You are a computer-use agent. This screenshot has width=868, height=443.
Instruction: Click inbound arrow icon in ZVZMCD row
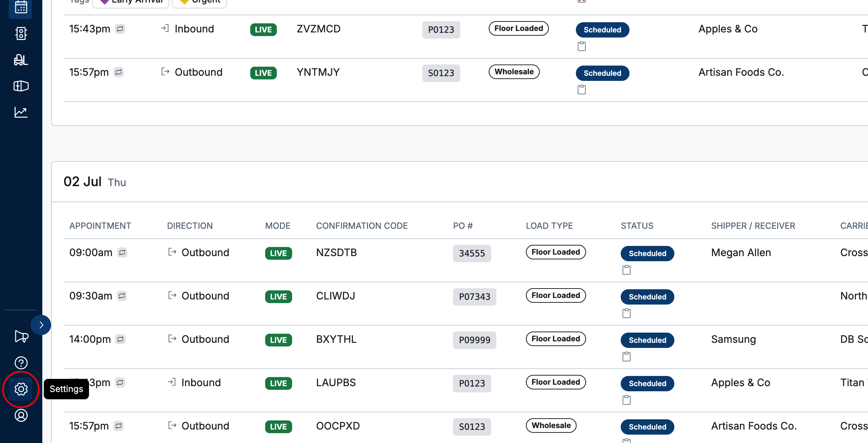[165, 28]
